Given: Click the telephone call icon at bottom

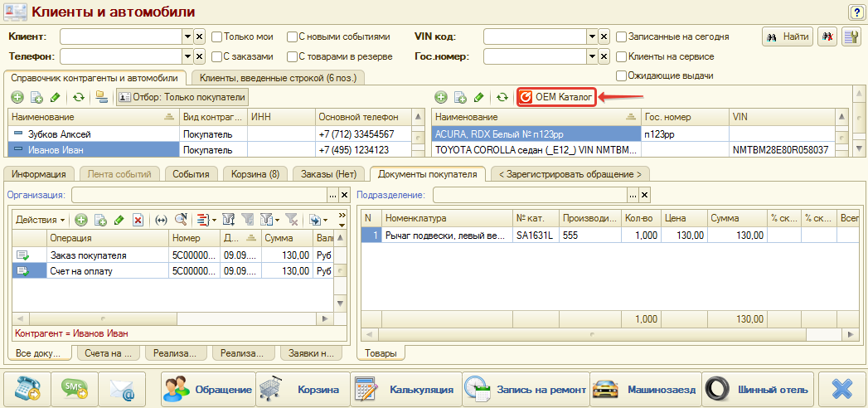Looking at the screenshot, I should 26,389.
